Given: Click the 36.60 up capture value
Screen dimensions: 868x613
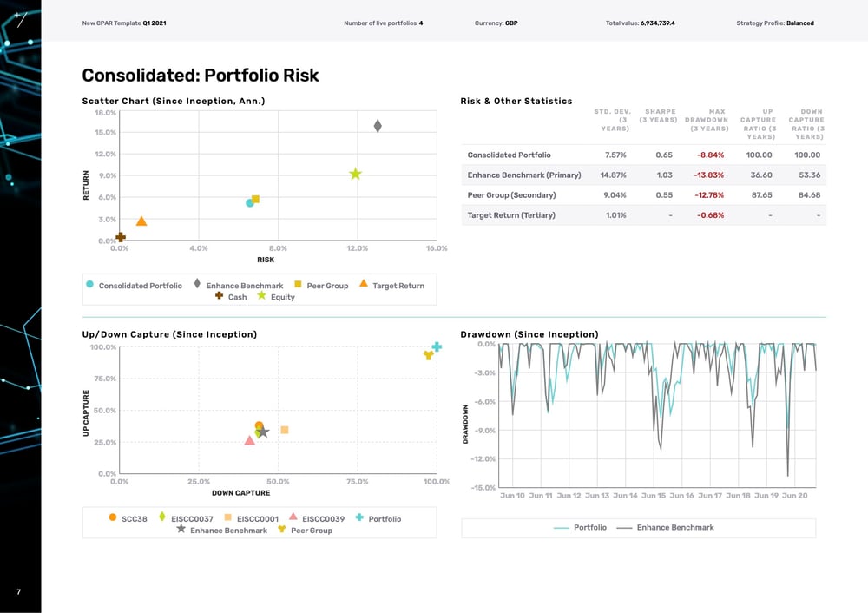Looking at the screenshot, I should coord(761,175).
